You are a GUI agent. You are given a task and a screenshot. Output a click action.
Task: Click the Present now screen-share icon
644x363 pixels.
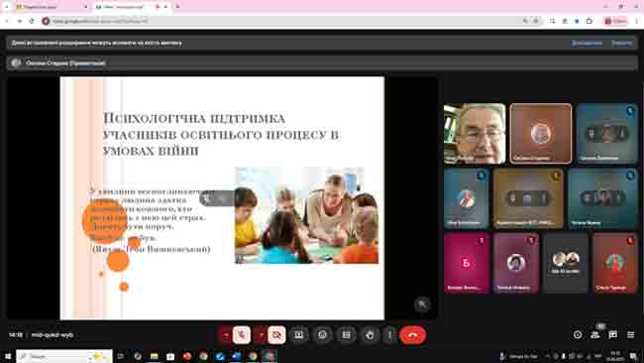[298, 335]
